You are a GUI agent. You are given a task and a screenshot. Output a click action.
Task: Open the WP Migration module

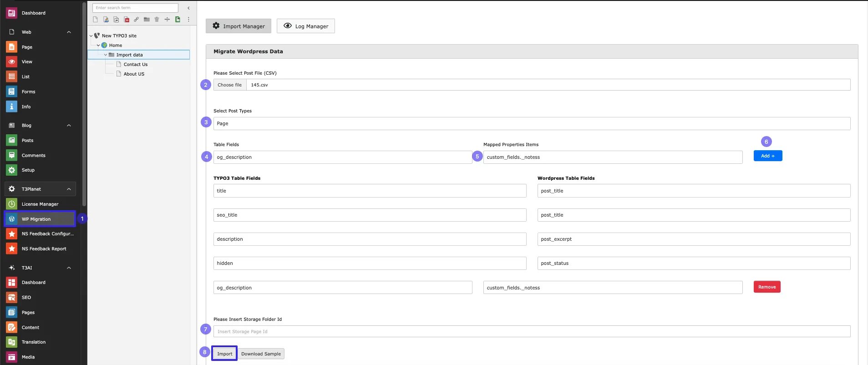pos(40,219)
